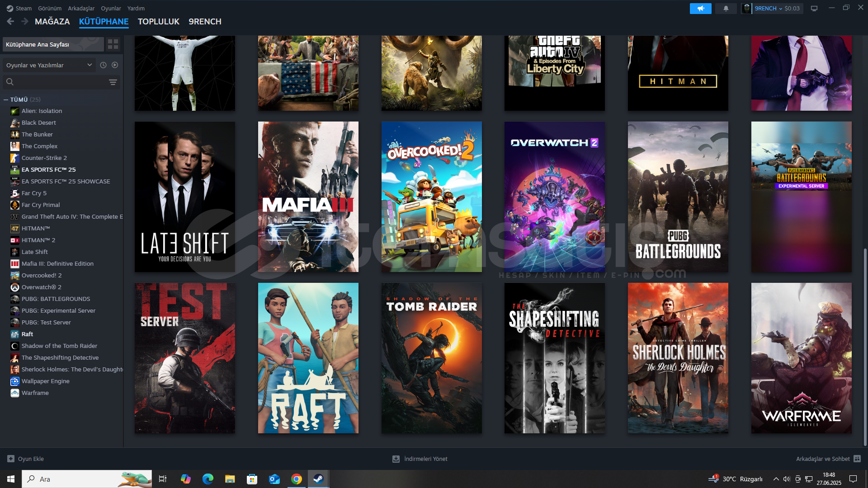Viewport: 868px width, 488px height.
Task: Click the Warframe icon in sidebar
Action: pyautogui.click(x=15, y=393)
